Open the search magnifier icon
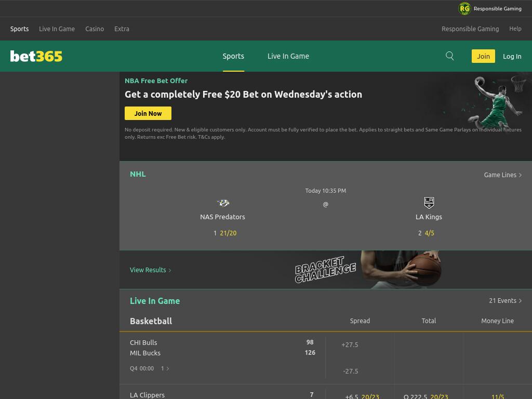The image size is (532, 399). (449, 56)
